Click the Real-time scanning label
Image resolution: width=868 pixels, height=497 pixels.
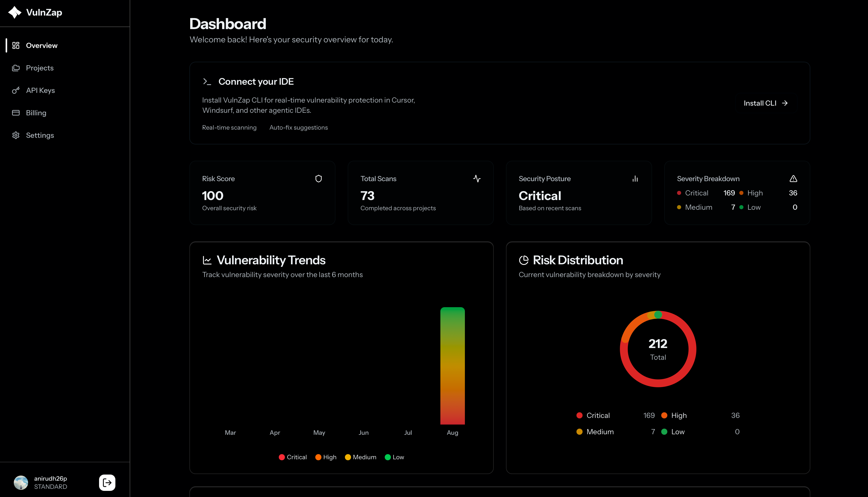[x=230, y=127]
